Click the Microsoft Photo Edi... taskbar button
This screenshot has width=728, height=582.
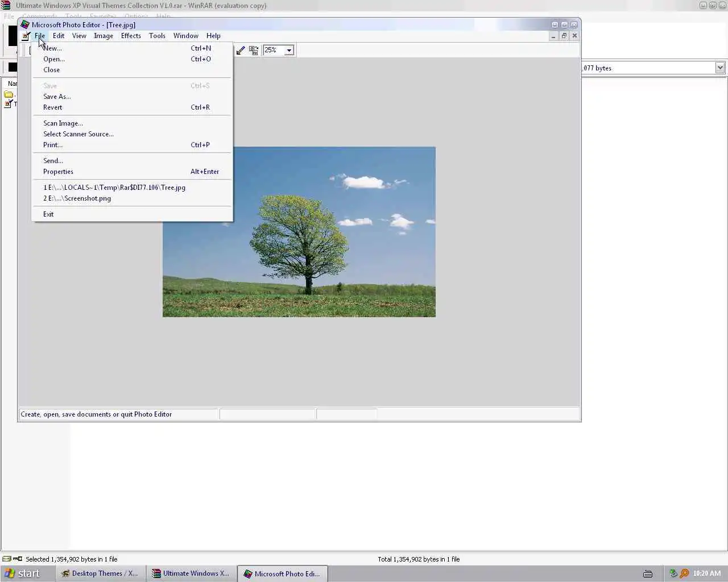(x=282, y=573)
